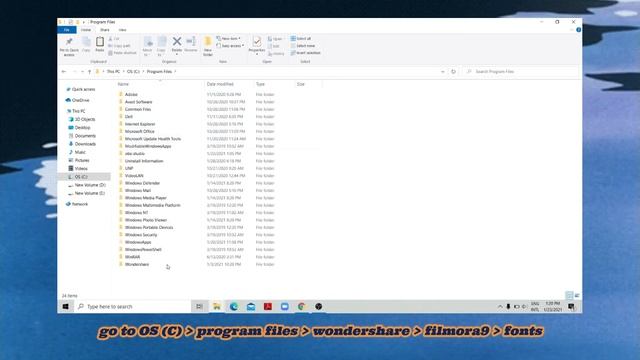Image resolution: width=640 pixels, height=360 pixels.
Task: Open Google Chrome from the taskbar
Action: tap(302, 306)
